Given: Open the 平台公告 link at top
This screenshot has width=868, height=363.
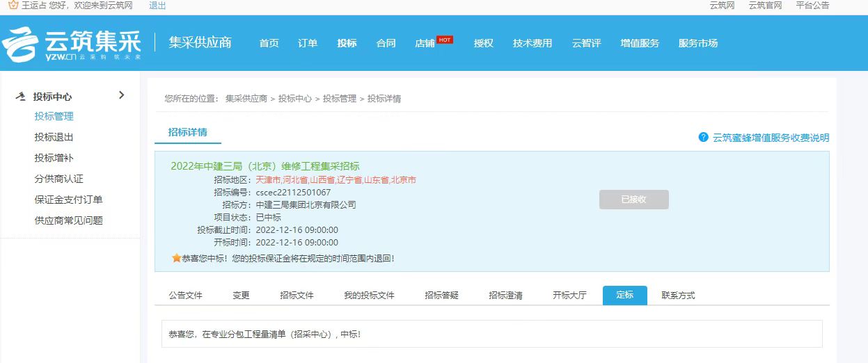Looking at the screenshot, I should tap(812, 6).
